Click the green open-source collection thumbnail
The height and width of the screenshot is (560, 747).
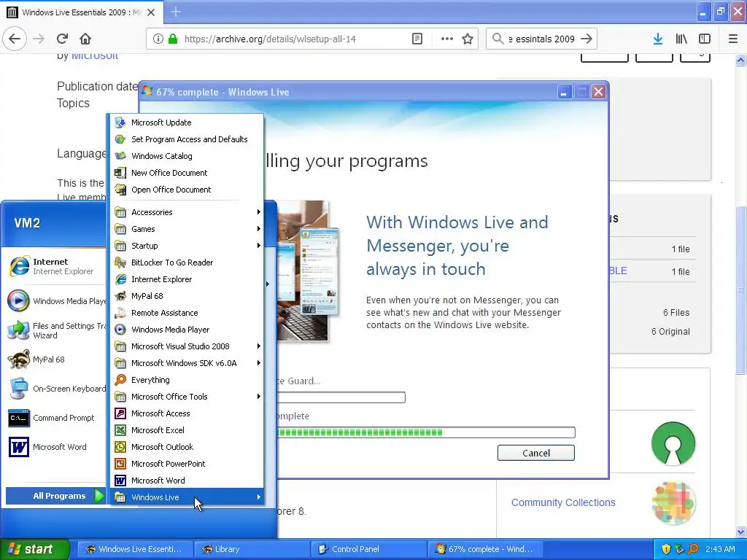pyautogui.click(x=673, y=443)
